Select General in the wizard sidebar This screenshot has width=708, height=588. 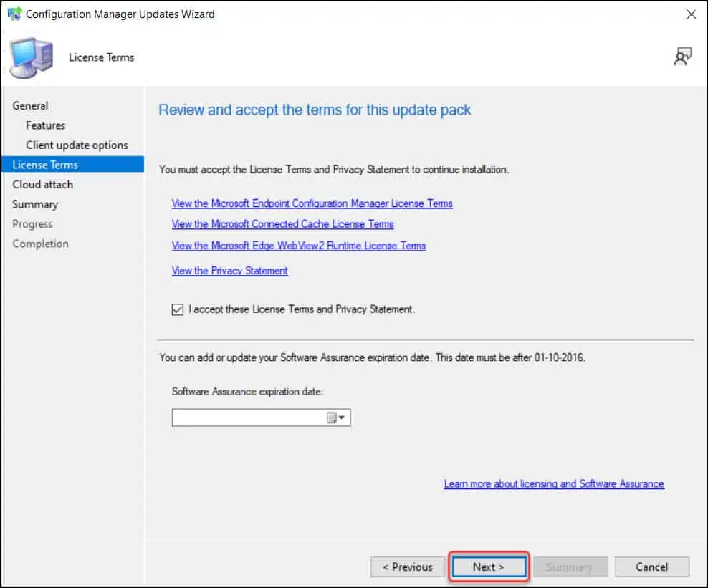pyautogui.click(x=30, y=105)
